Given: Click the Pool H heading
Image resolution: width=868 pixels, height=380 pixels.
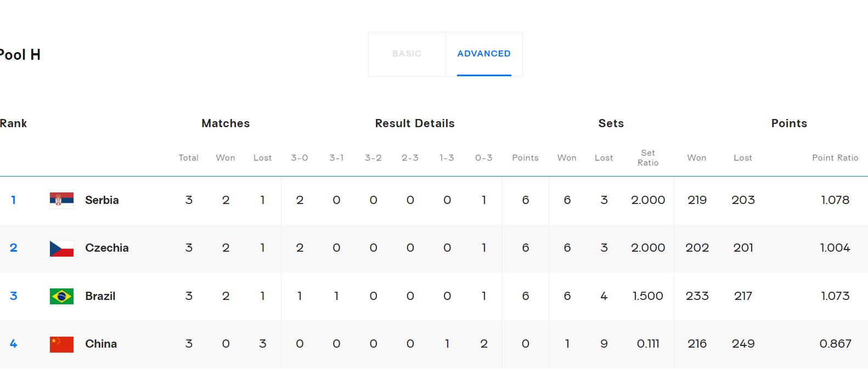Looking at the screenshot, I should tap(20, 55).
